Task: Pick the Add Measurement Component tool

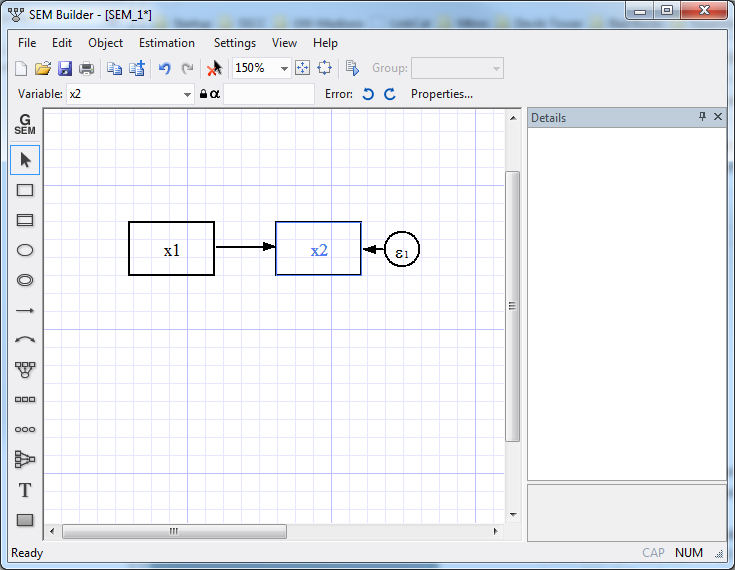Action: [25, 370]
